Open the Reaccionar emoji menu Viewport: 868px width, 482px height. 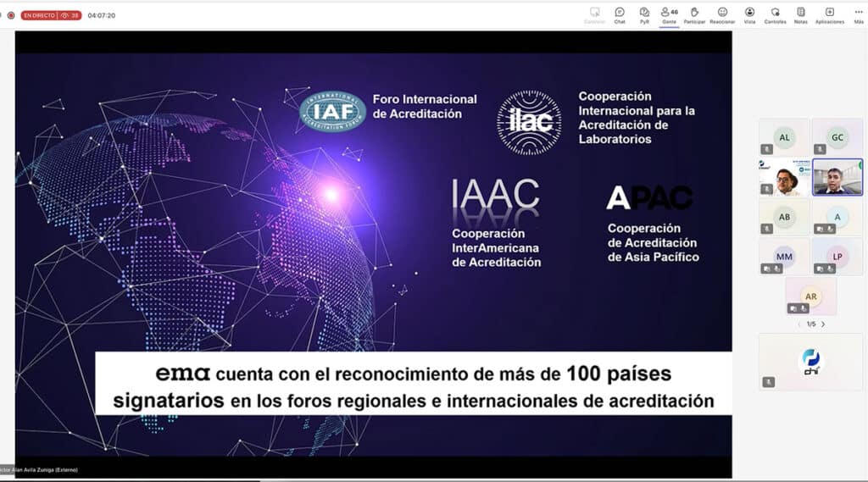point(722,14)
